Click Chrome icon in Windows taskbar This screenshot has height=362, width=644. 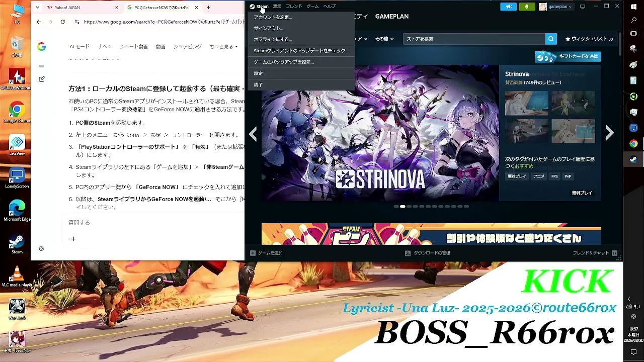click(x=633, y=143)
